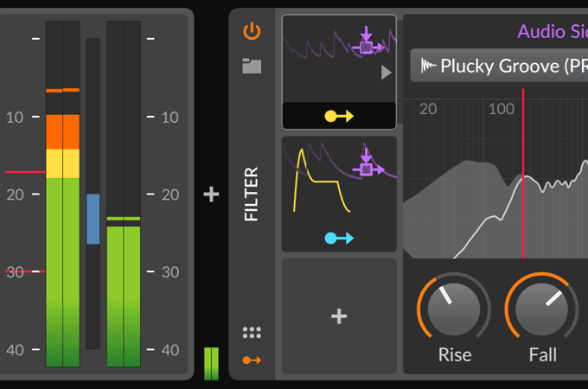Insert a device with the plus between devices
588x389 pixels.
tap(211, 194)
